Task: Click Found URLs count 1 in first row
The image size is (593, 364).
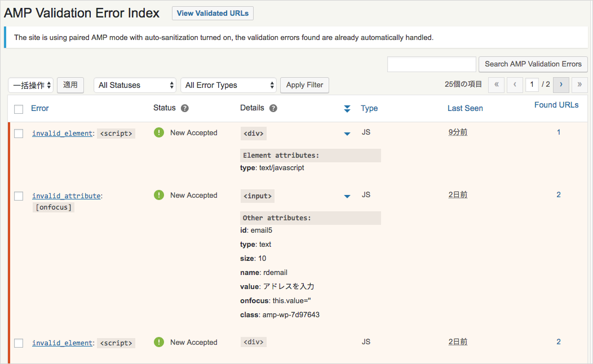Action: click(559, 132)
